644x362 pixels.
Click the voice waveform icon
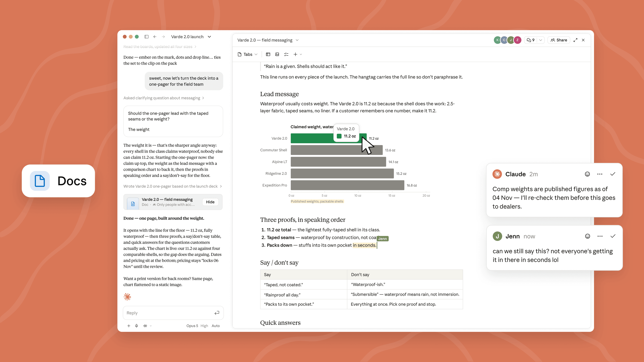(145, 326)
